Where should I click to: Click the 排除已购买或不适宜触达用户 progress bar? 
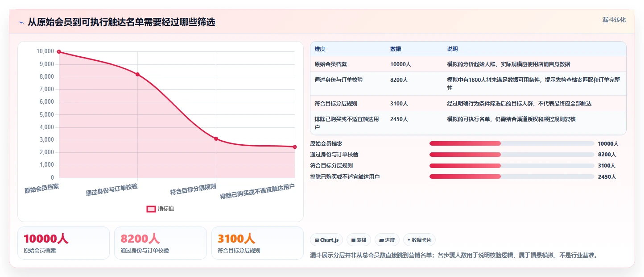tap(512, 176)
